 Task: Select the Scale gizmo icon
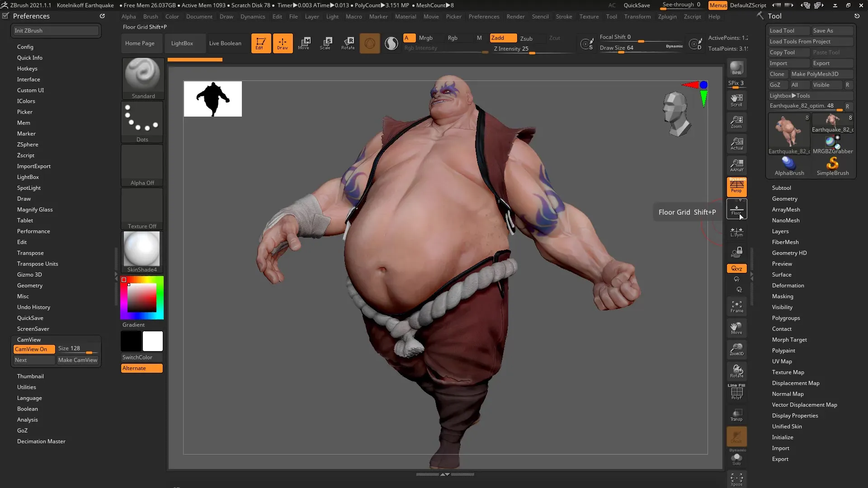326,43
